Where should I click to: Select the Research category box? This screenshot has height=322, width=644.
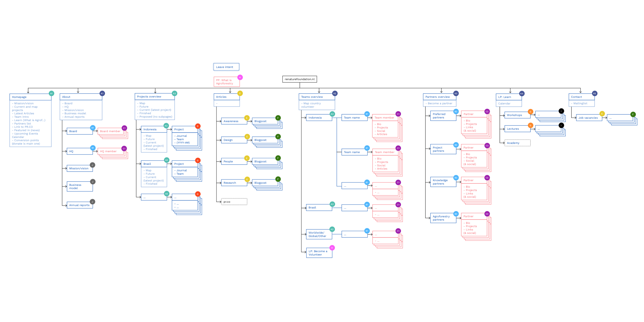234,183
